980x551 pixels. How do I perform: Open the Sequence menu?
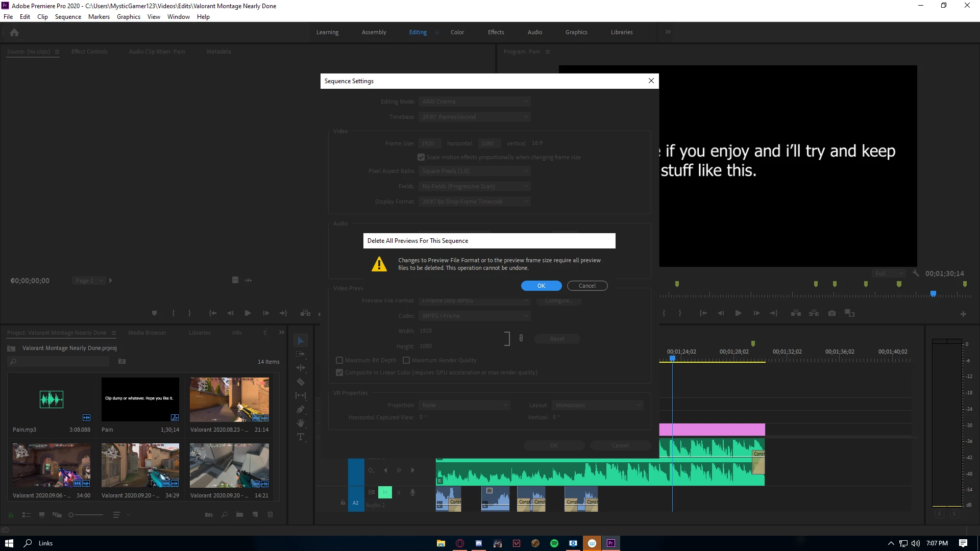68,17
